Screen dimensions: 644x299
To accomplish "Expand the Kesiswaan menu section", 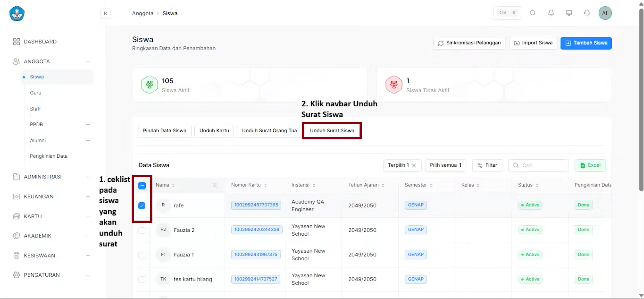I will pos(88,256).
